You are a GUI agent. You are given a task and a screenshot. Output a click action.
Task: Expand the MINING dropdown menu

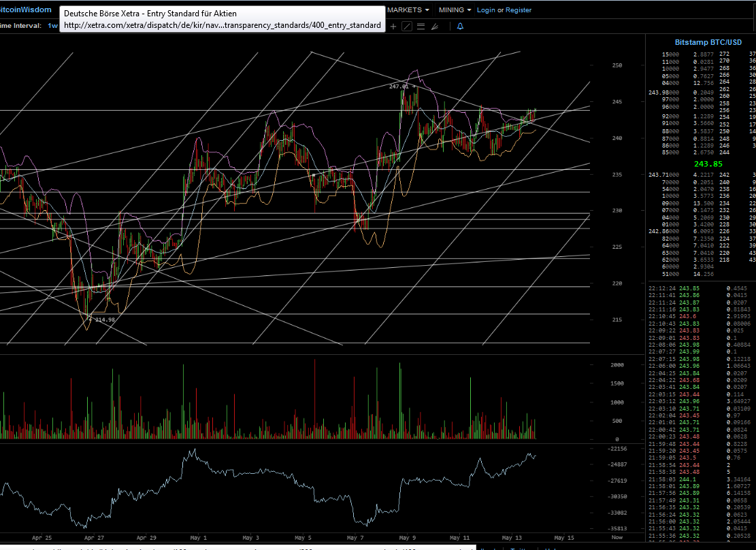(x=455, y=10)
